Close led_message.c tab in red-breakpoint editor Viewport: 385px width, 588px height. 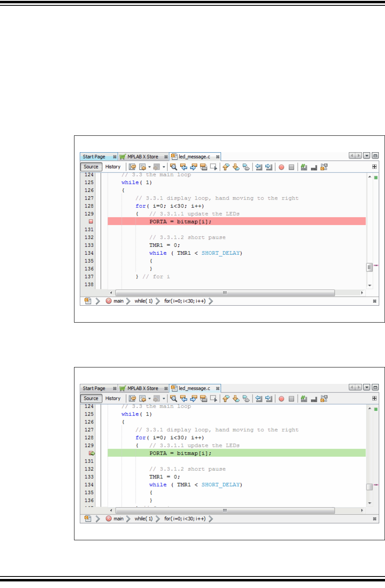click(x=218, y=157)
